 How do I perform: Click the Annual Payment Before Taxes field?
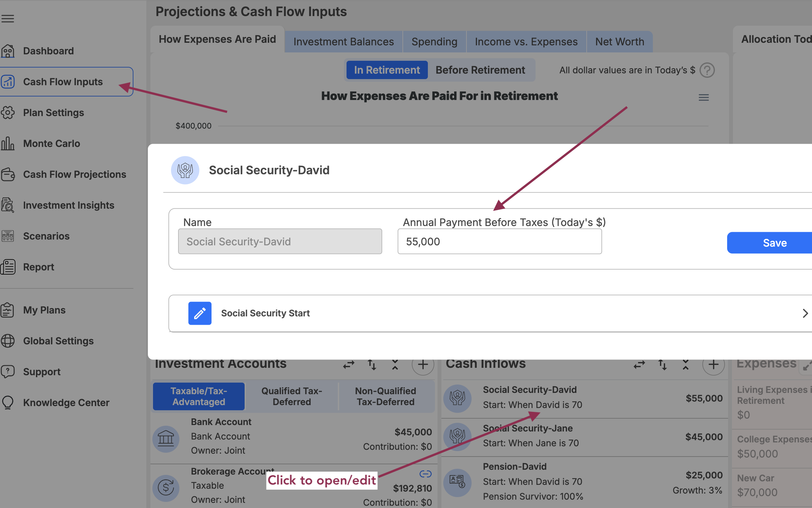[x=499, y=241]
